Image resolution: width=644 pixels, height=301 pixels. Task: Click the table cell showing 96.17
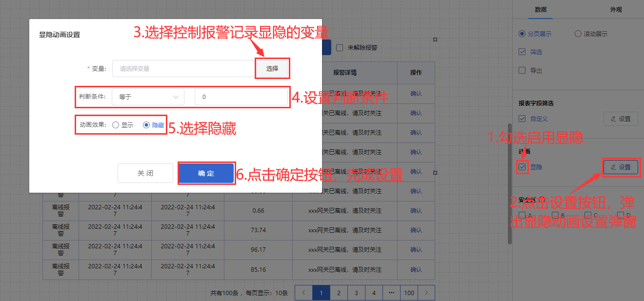[x=259, y=250]
